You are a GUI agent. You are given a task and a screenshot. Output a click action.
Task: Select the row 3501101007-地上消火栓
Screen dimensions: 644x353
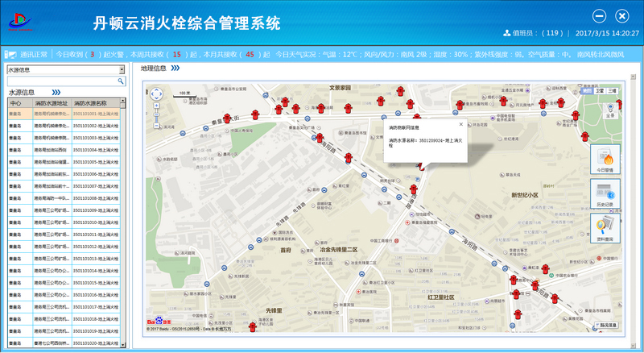coord(64,186)
